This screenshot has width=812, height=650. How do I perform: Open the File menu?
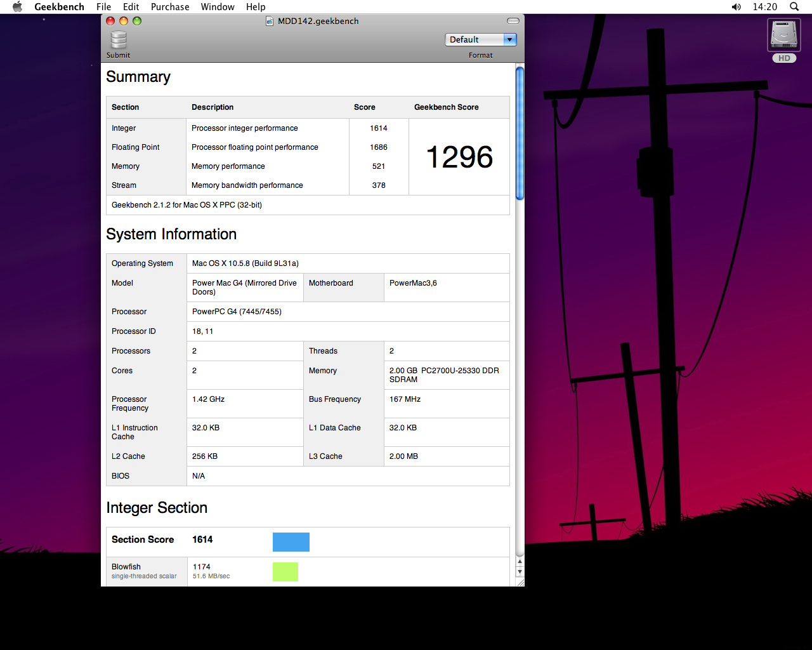click(x=103, y=7)
